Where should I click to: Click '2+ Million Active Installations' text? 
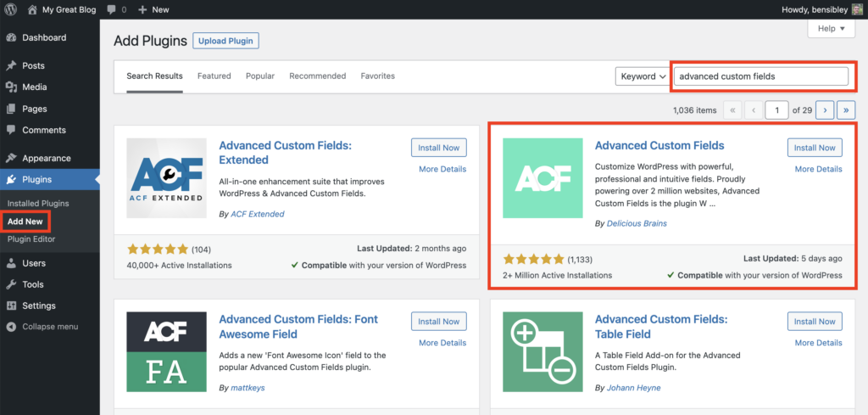(558, 275)
